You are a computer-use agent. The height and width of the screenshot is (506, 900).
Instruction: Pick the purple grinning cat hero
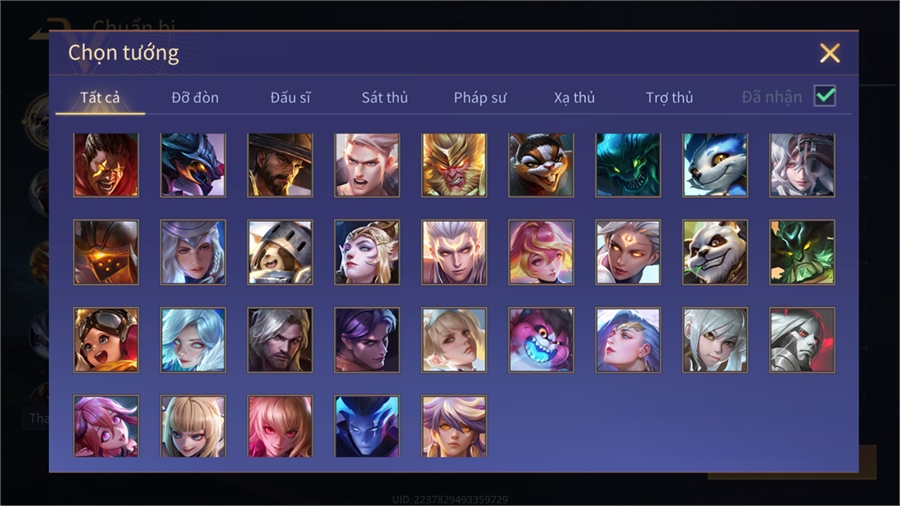(x=541, y=340)
